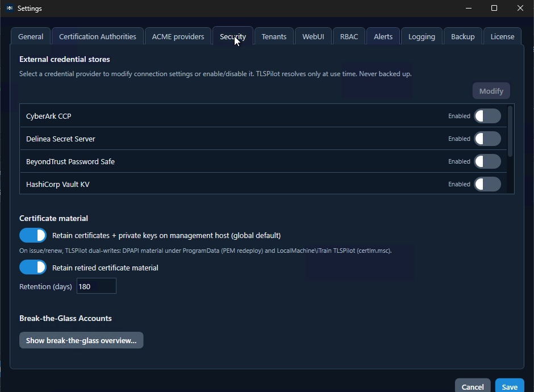534x392 pixels.
Task: Select the License tab
Action: (502, 36)
